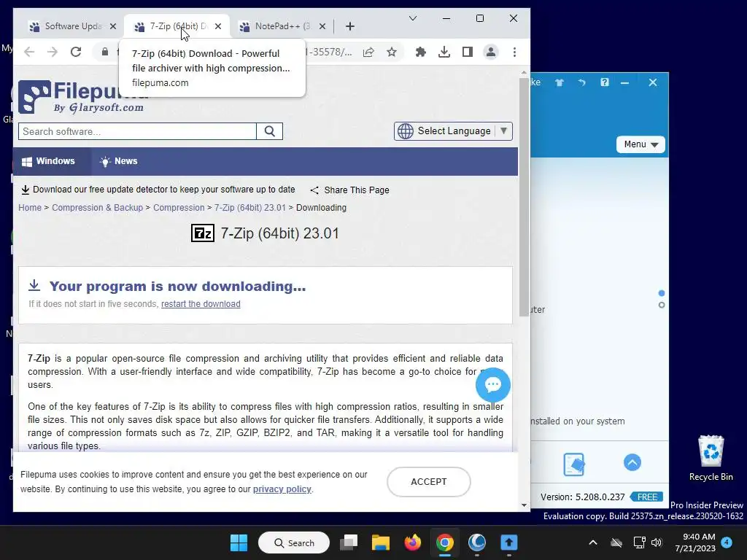Expand the Menu dropdown in Software Update window
The height and width of the screenshot is (560, 747).
coord(640,144)
